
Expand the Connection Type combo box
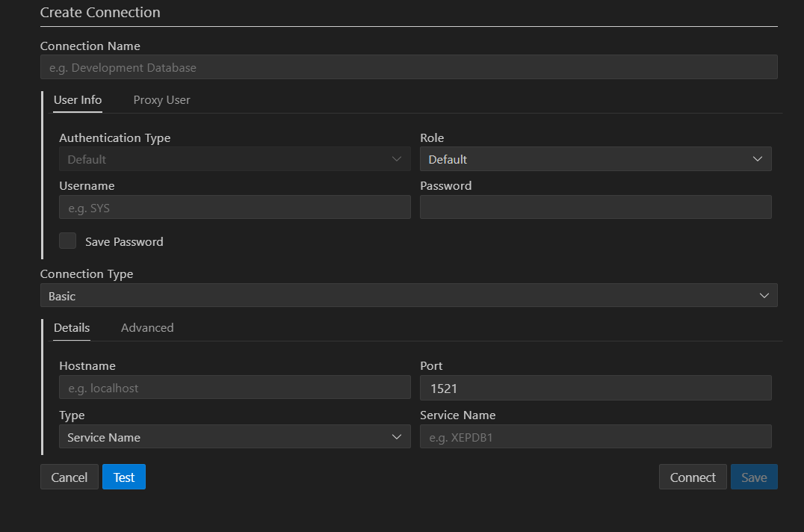pos(408,296)
